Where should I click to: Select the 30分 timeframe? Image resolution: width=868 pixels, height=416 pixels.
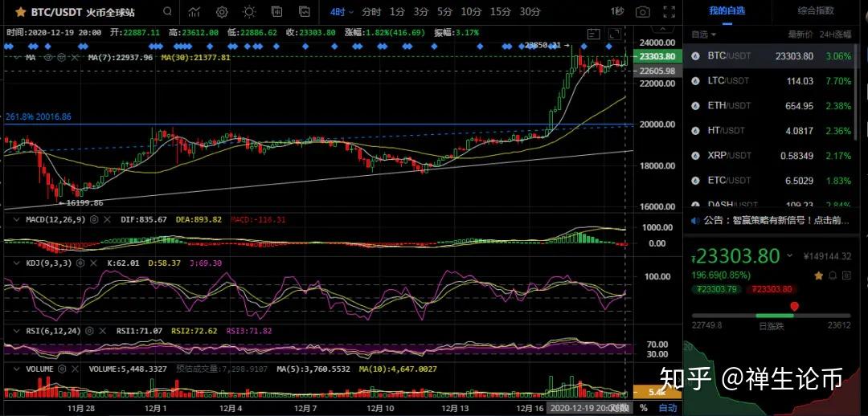530,11
